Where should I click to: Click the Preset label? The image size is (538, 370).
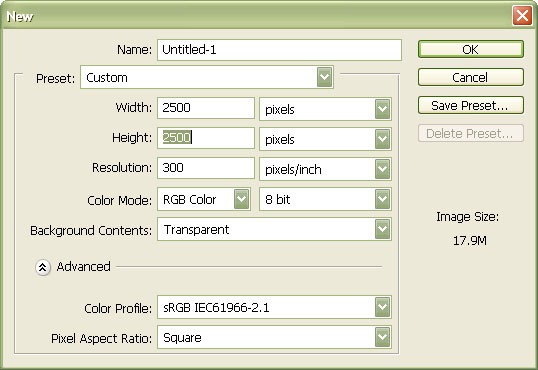[55, 79]
